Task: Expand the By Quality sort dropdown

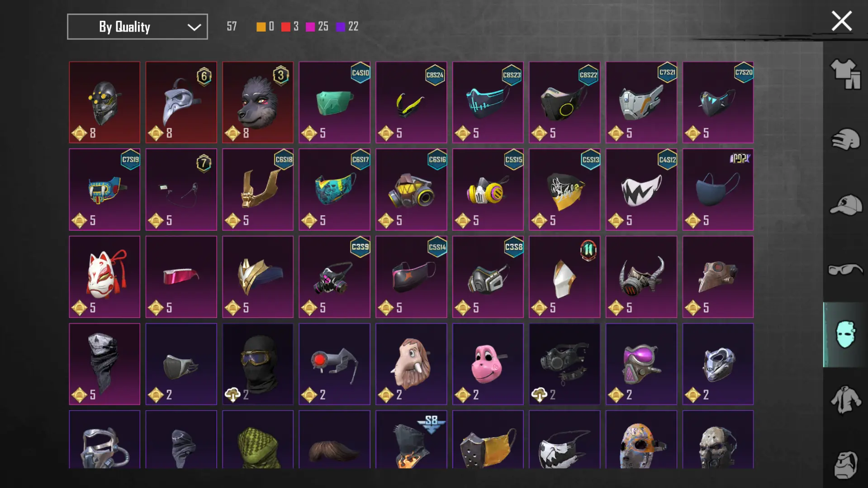Action: (138, 27)
